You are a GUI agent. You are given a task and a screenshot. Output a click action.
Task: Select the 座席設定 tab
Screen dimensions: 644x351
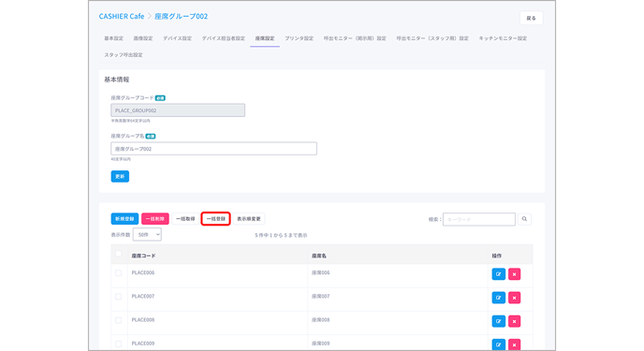(x=265, y=38)
